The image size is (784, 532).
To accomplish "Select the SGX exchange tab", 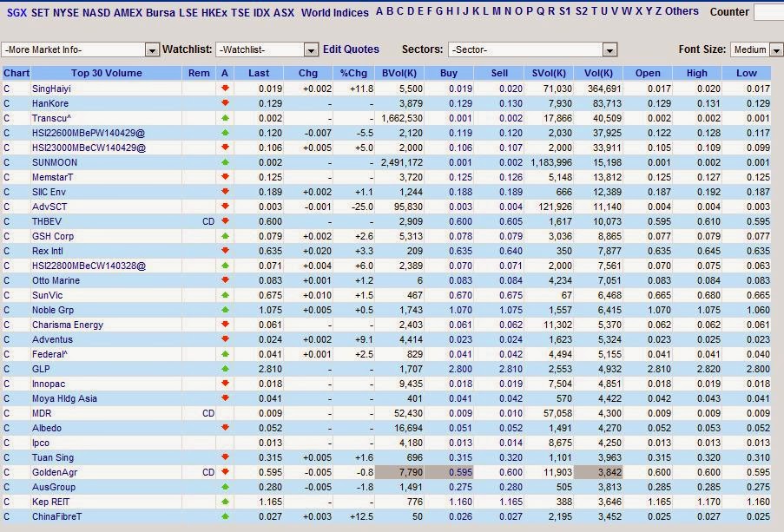I will pyautogui.click(x=16, y=12).
